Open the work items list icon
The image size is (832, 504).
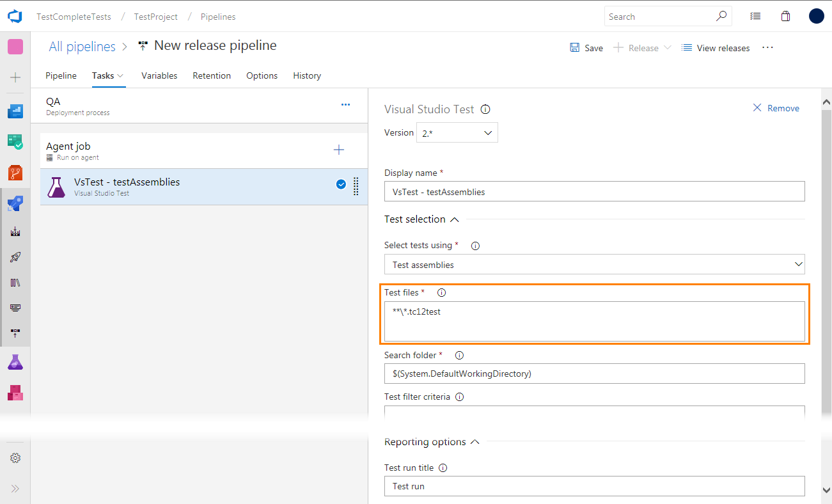755,17
